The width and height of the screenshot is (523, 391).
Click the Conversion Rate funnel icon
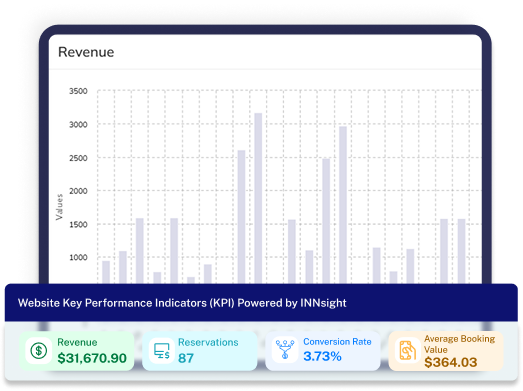click(285, 350)
